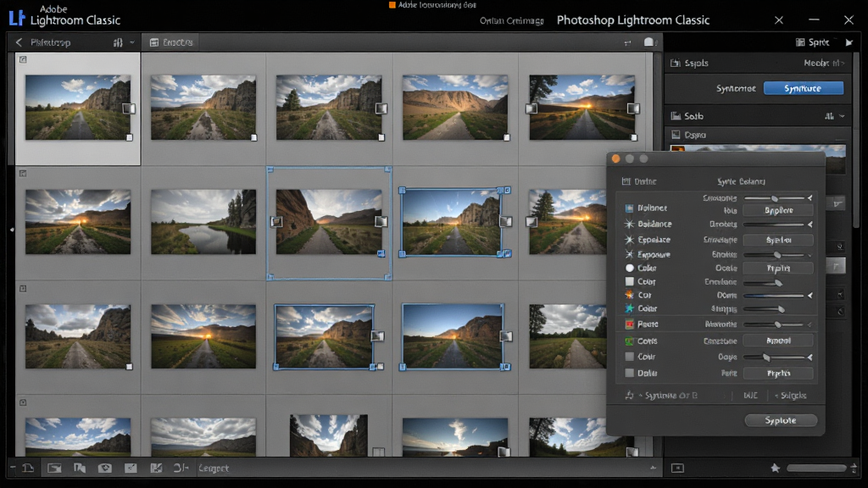
Task: Click the checkmark square icon in bottom toolbar
Action: [131, 468]
